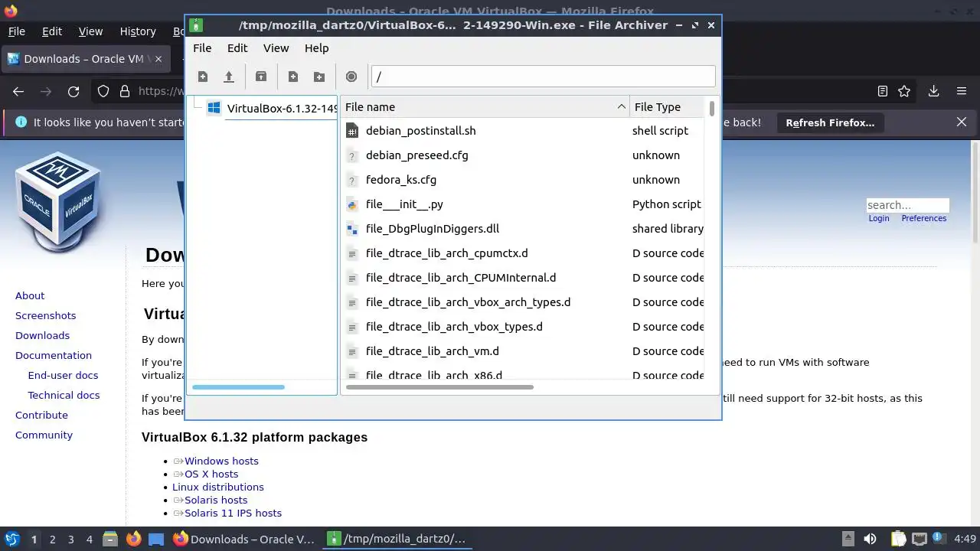
Task: Open File menu in File Archiver
Action: (x=202, y=48)
